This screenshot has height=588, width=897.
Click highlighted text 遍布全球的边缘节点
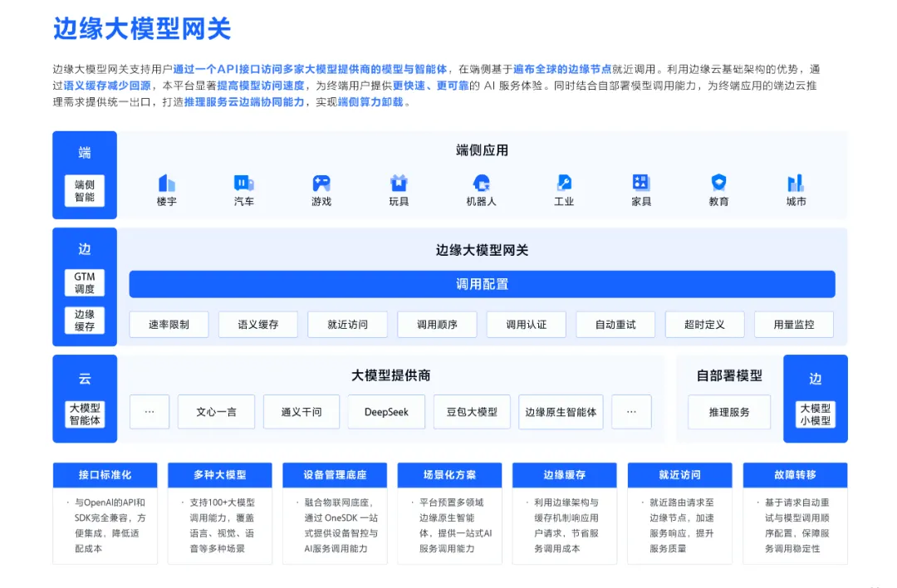(x=562, y=69)
